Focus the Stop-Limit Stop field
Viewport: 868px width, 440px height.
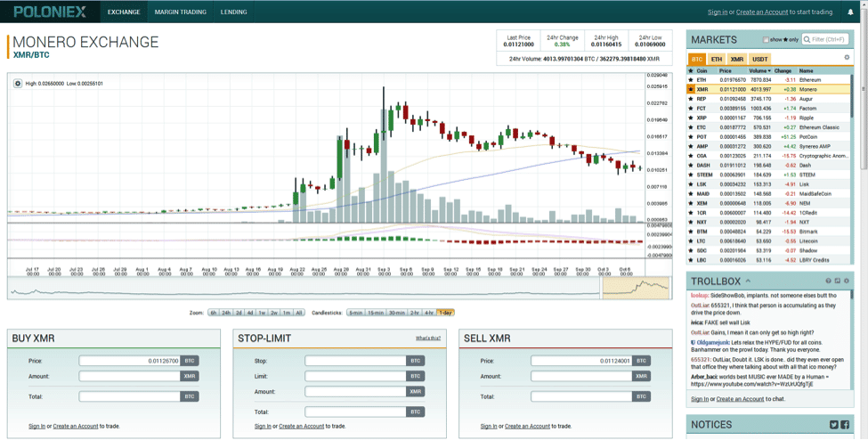click(x=355, y=361)
